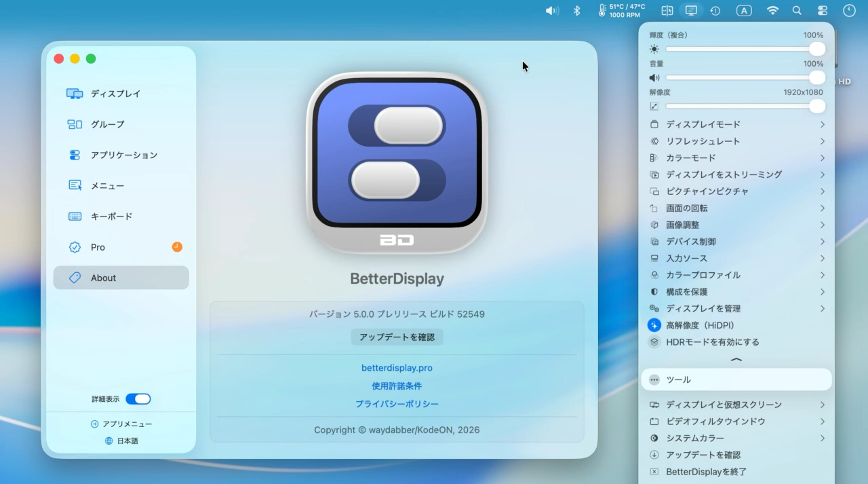Click the speaker icon beside volume slider
The width and height of the screenshot is (868, 484).
(x=654, y=77)
